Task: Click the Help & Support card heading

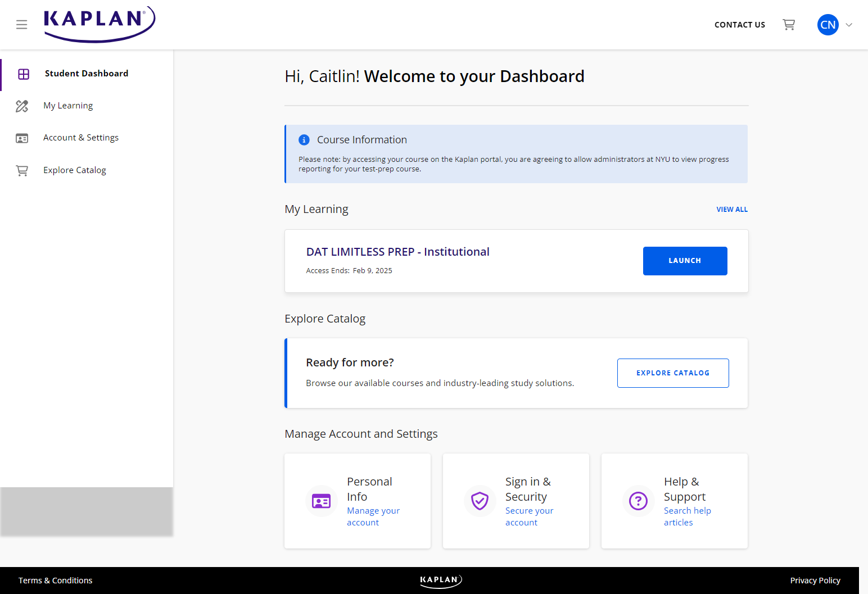Action: coord(685,489)
